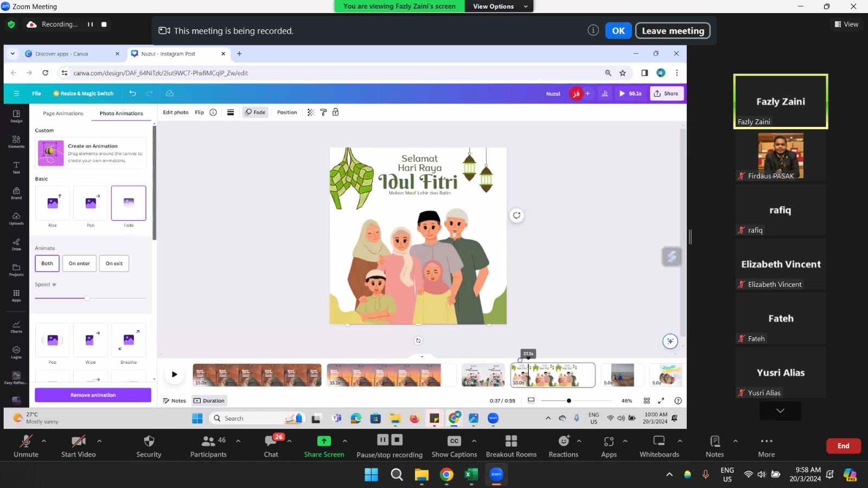
Task: Open Breakout Rooms
Action: click(x=511, y=446)
